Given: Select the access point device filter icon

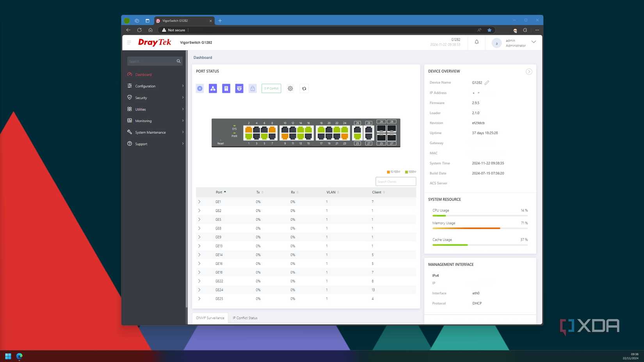Looking at the screenshot, I should (213, 88).
